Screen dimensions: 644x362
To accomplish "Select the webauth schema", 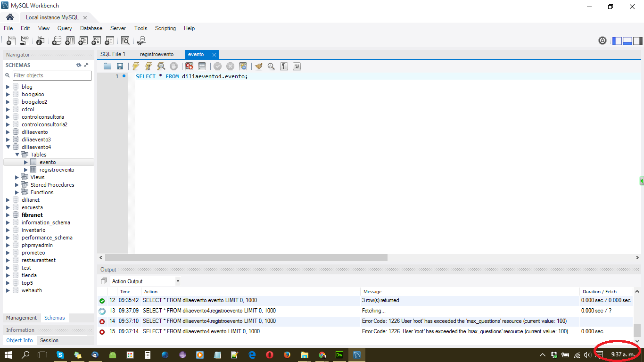I will coord(32,290).
